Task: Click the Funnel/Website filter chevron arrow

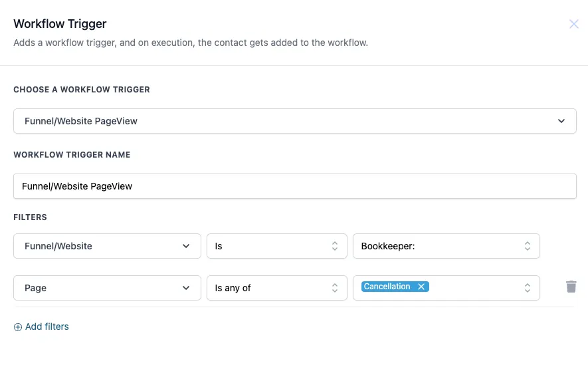Action: click(x=186, y=246)
